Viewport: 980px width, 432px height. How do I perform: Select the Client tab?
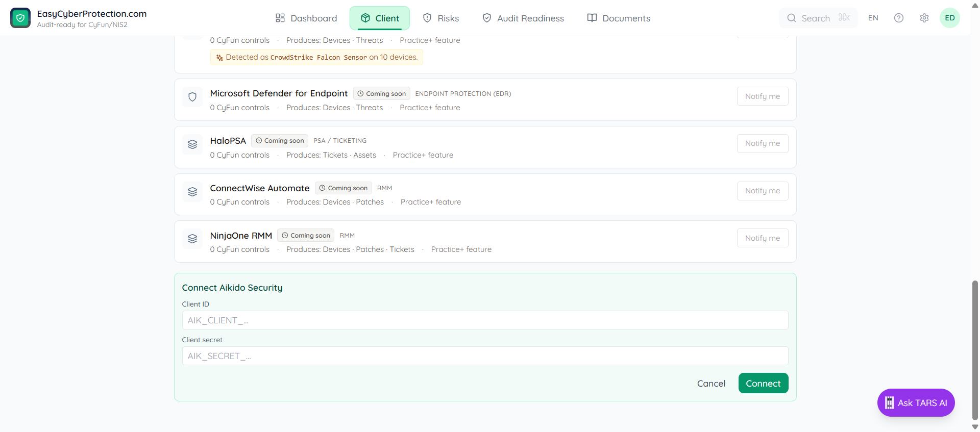(380, 18)
